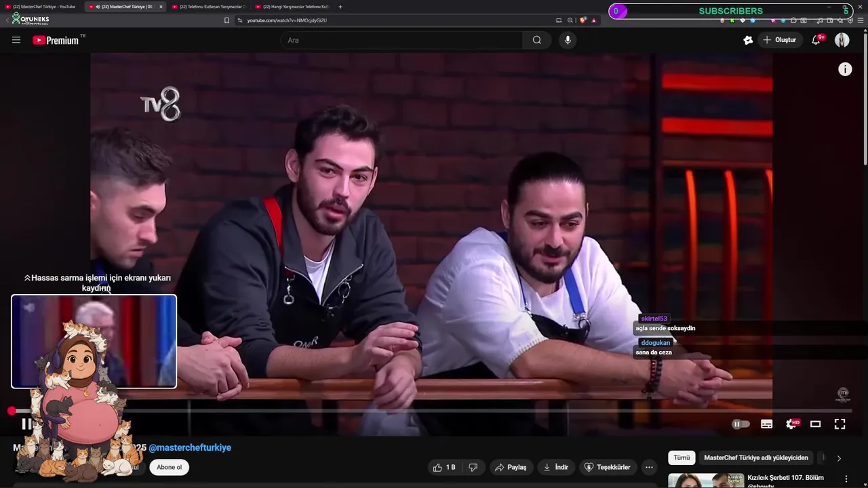Seek using the red progress bar scrubber
The width and height of the screenshot is (868, 488).
(12, 411)
